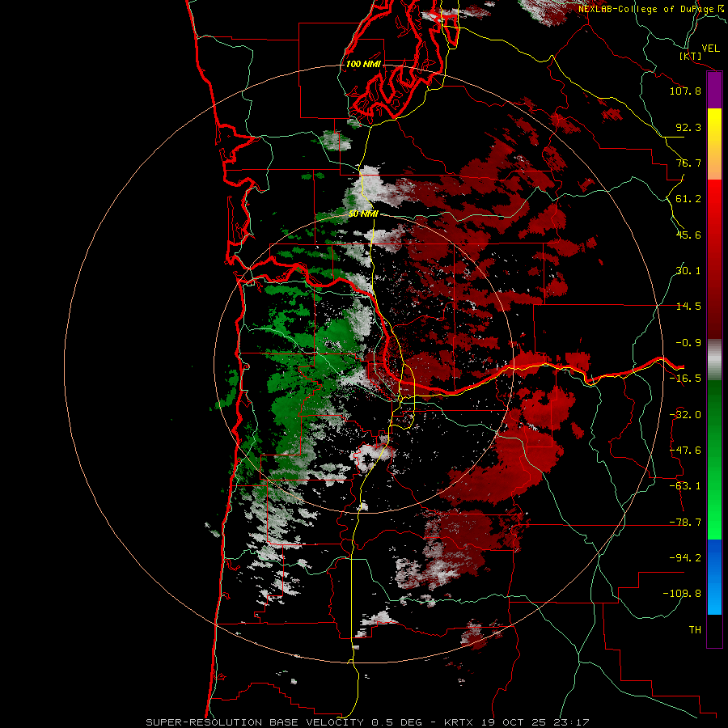Viewport: 728px width, 728px height.
Task: Click the -63.1 velocity scale value
Action: tap(685, 486)
